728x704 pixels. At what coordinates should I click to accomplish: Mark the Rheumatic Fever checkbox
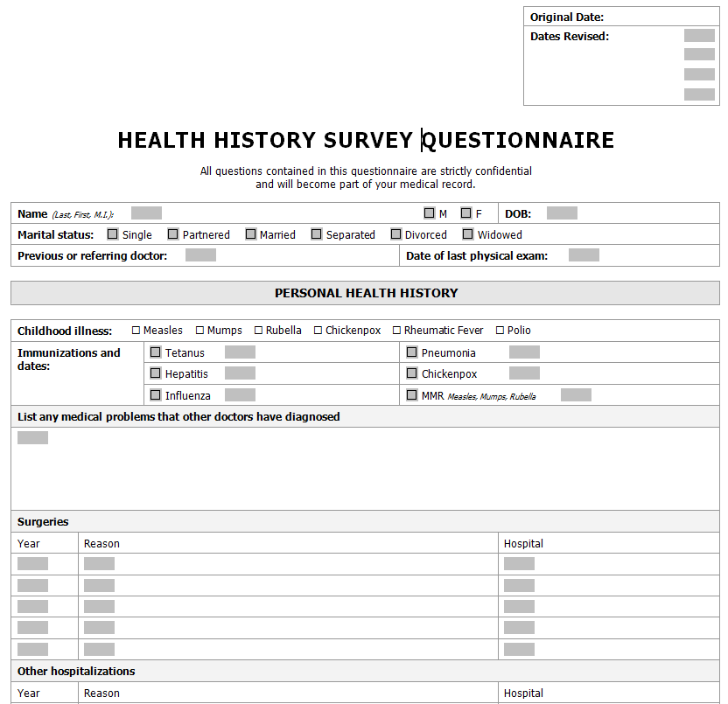(x=396, y=331)
